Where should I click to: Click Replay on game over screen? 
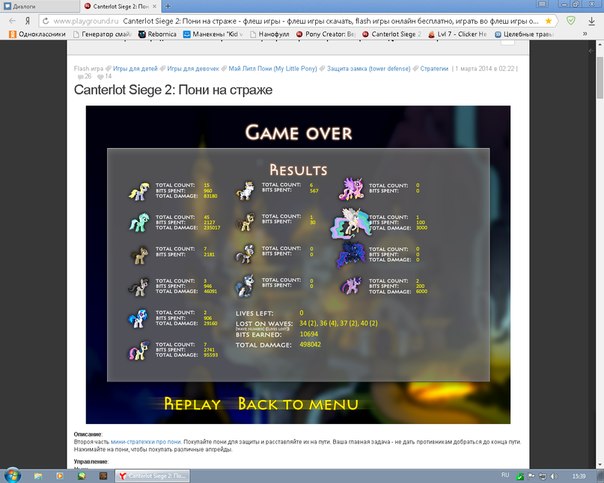tap(192, 404)
